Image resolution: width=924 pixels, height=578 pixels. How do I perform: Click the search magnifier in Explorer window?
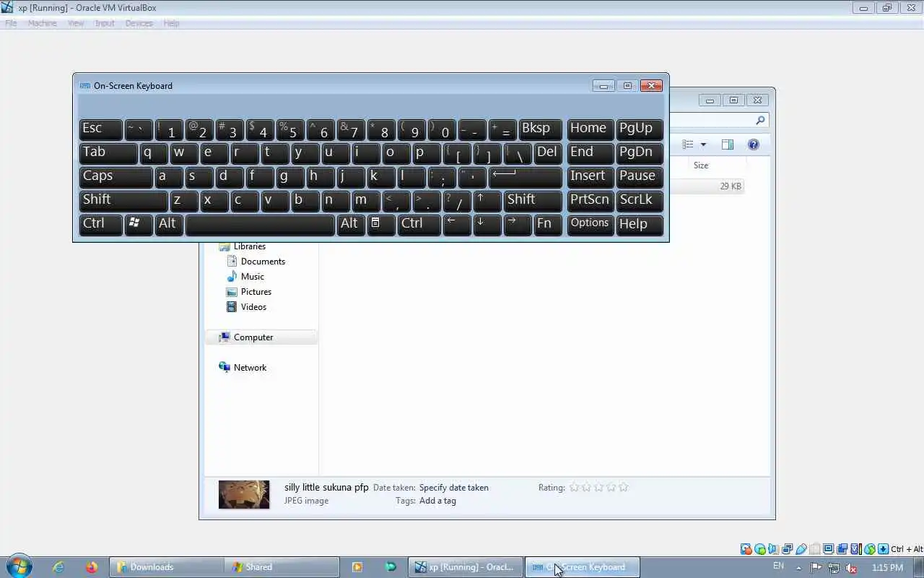(x=760, y=121)
